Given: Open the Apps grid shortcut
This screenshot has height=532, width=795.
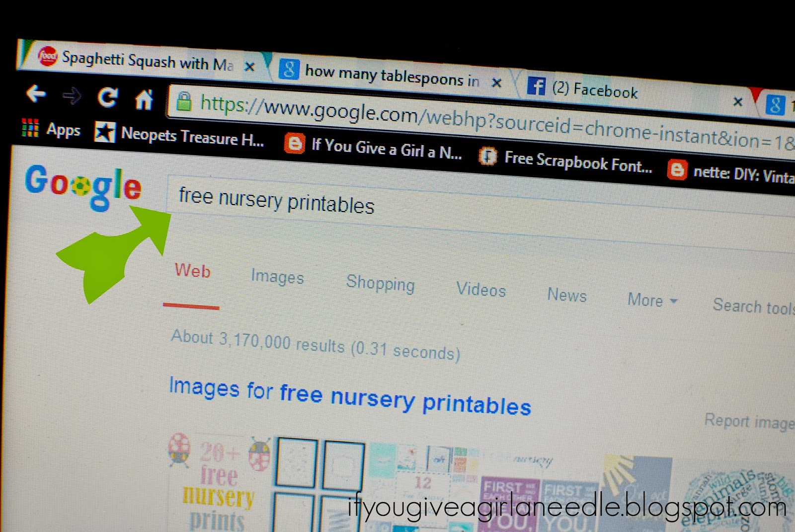Looking at the screenshot, I should [x=51, y=129].
